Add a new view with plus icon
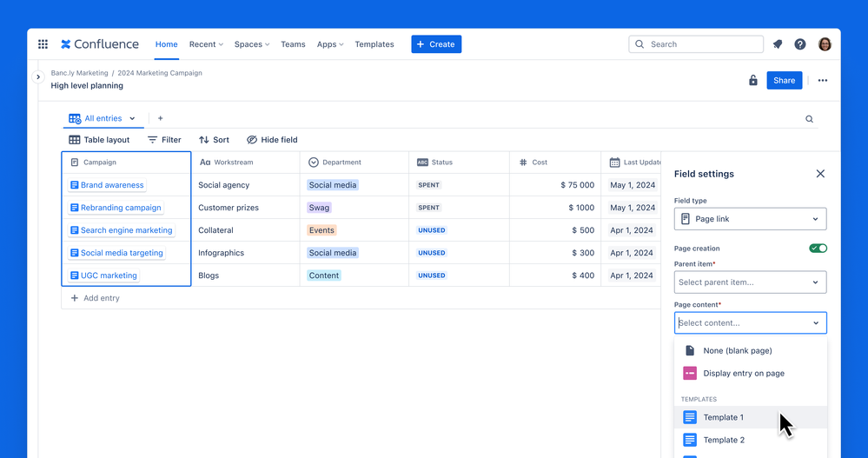Image resolution: width=868 pixels, height=458 pixels. point(160,118)
